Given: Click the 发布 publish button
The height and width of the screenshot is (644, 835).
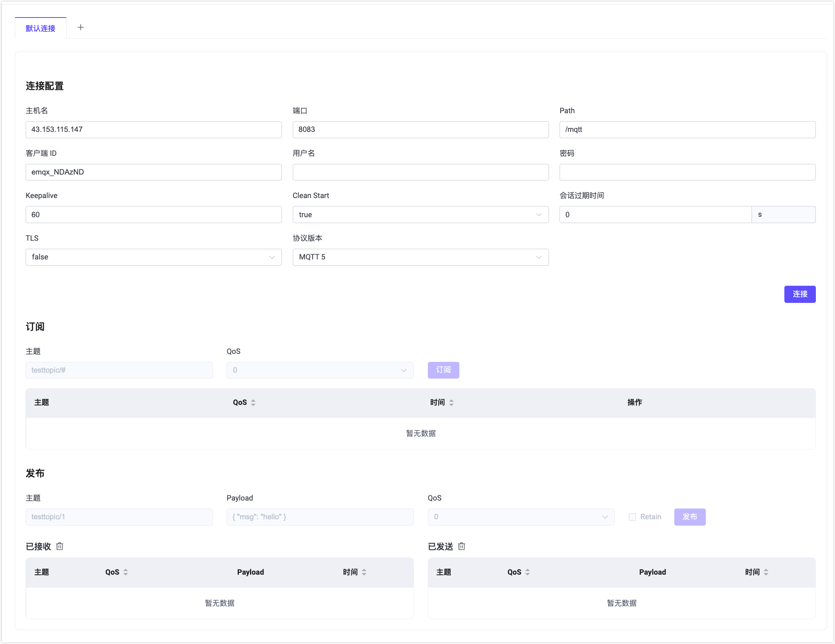Looking at the screenshot, I should click(x=689, y=517).
